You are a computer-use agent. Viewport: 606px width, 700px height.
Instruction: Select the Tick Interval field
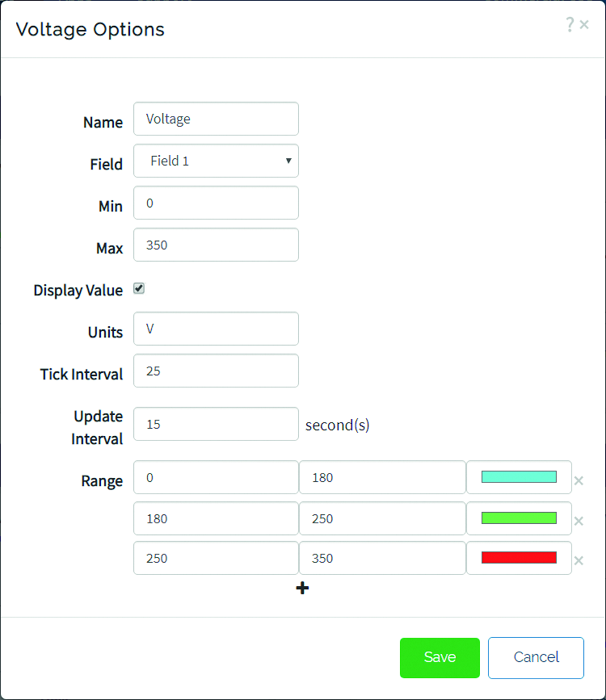216,371
